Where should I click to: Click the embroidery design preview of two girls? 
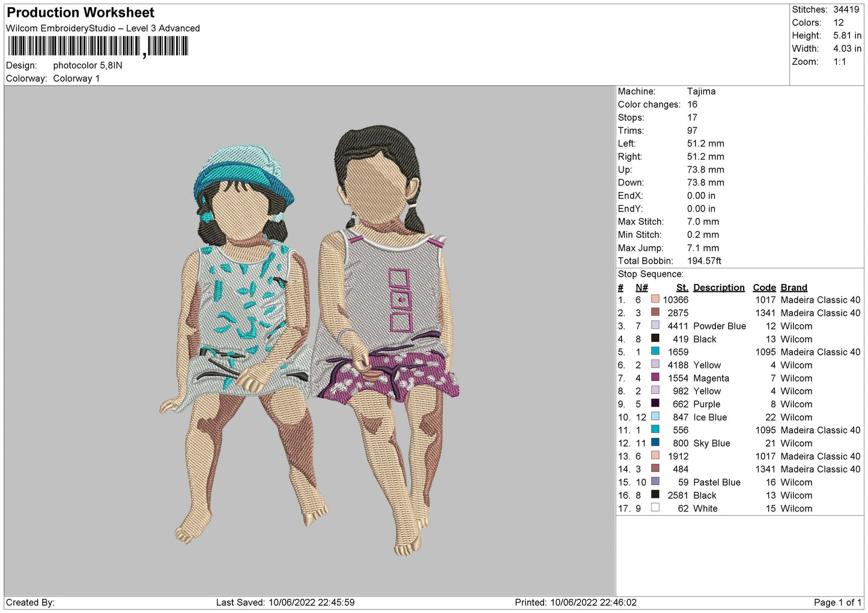coord(310,340)
